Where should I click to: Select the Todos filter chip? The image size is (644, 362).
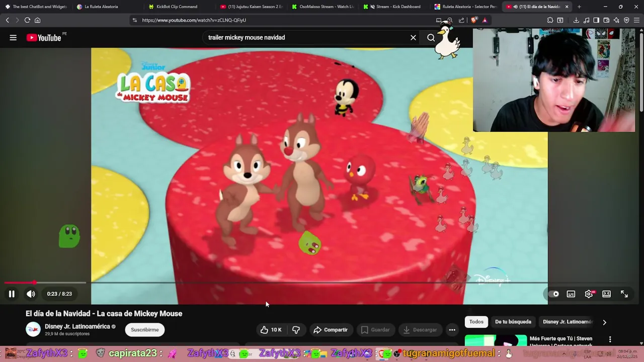476,322
